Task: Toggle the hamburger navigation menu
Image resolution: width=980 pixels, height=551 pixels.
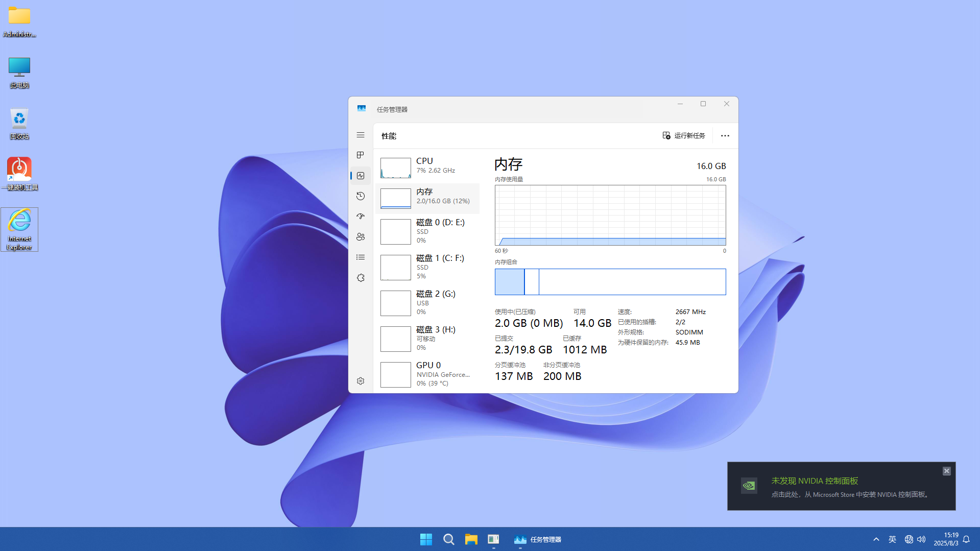Action: tap(361, 135)
